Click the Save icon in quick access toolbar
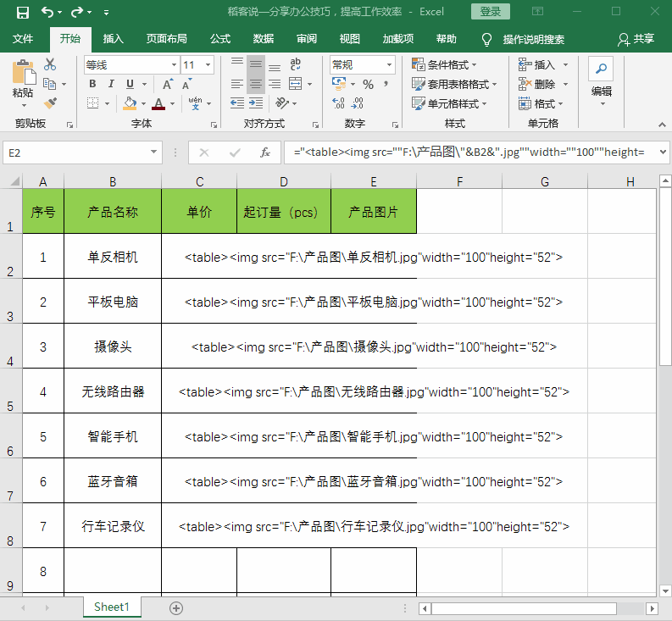 click(23, 13)
